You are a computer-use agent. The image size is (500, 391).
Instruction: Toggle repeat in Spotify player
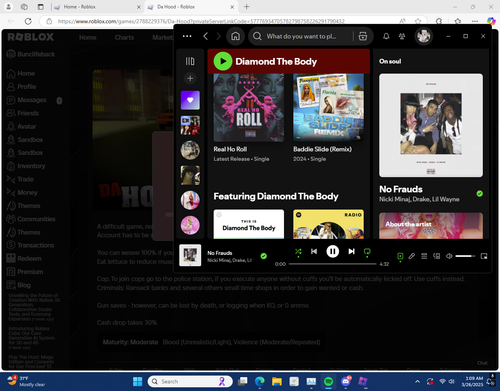pos(367,252)
